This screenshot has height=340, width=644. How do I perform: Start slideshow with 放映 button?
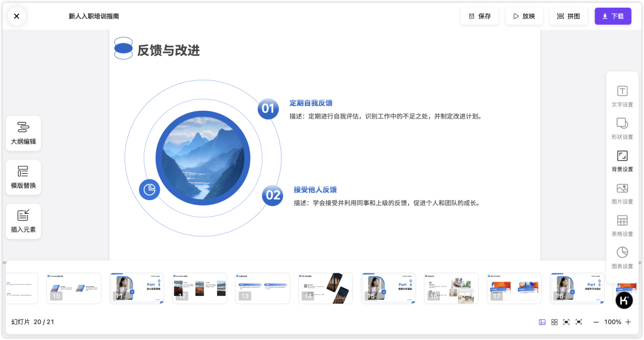pyautogui.click(x=524, y=16)
